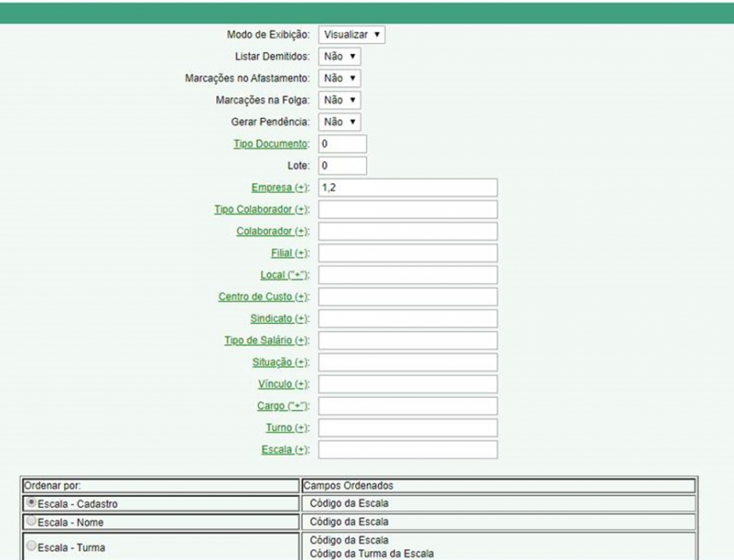
Task: Open the Sindicato (+) lookup link
Action: pyautogui.click(x=278, y=318)
